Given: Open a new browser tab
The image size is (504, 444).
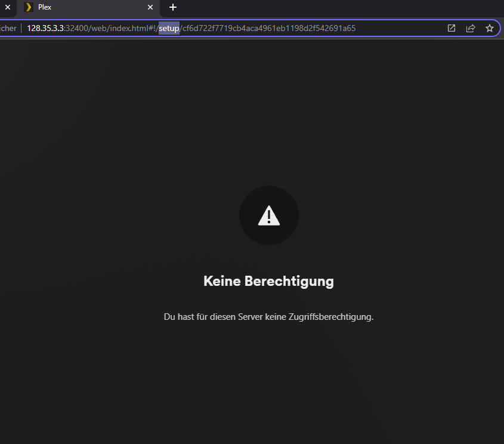Looking at the screenshot, I should pyautogui.click(x=173, y=7).
